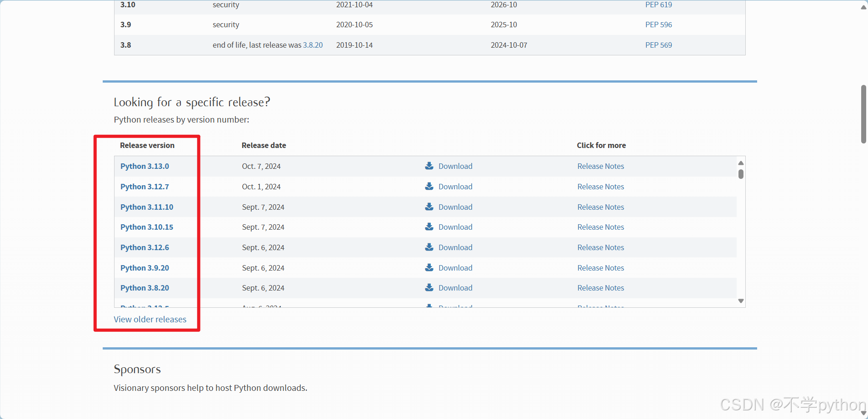This screenshot has width=868, height=419.
Task: Open Python 3.11.10 release page
Action: click(147, 207)
